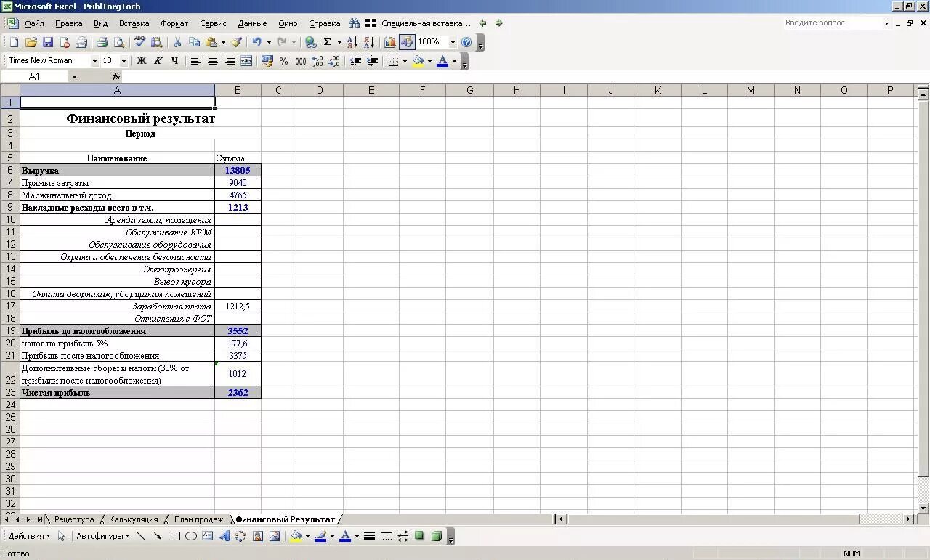This screenshot has width=930, height=560.
Task: Open the Формат menu
Action: pos(174,23)
